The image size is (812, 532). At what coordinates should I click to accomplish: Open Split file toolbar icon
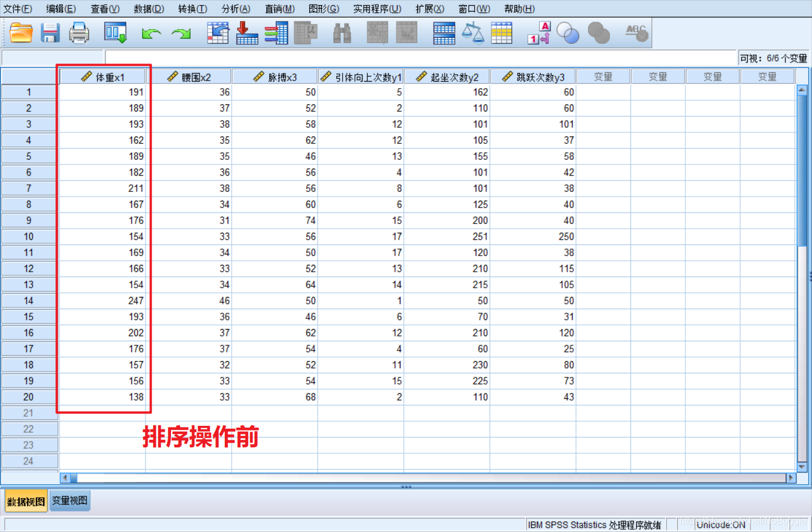point(444,33)
